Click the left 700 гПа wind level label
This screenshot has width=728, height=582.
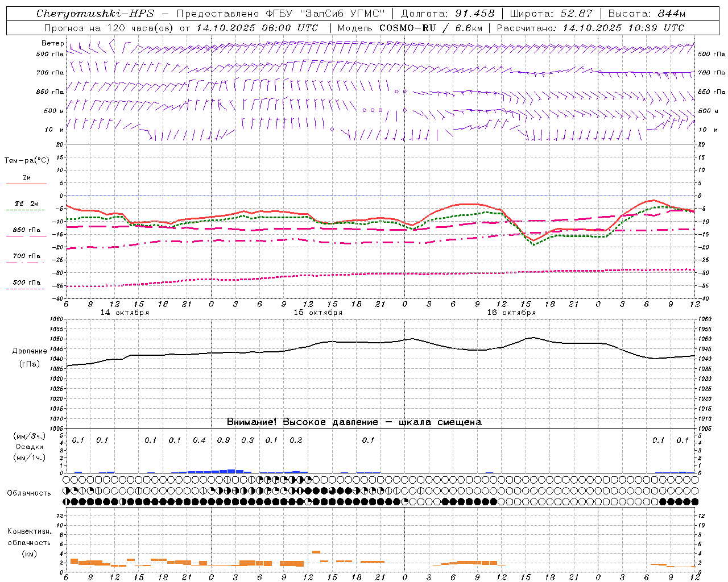50,73
